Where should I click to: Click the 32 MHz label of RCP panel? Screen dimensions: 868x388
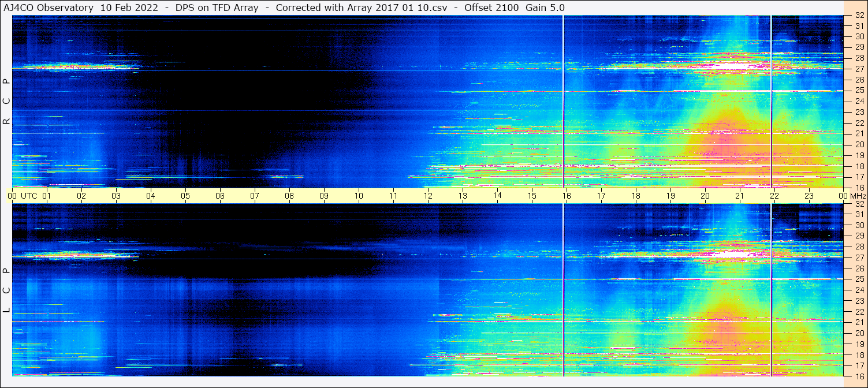[x=859, y=16]
